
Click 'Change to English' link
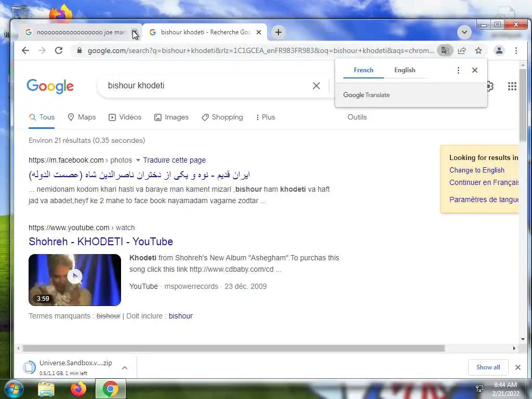(477, 170)
